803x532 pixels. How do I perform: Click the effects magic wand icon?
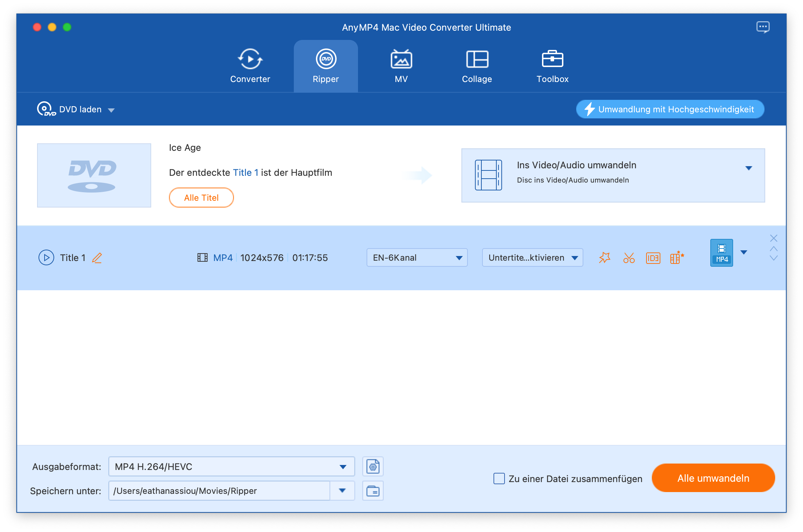pos(605,257)
